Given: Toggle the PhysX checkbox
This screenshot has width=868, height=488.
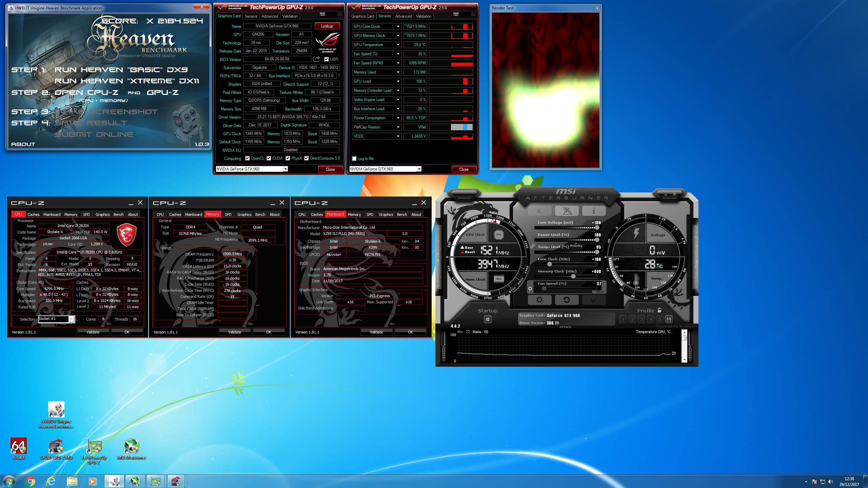Looking at the screenshot, I should point(288,158).
